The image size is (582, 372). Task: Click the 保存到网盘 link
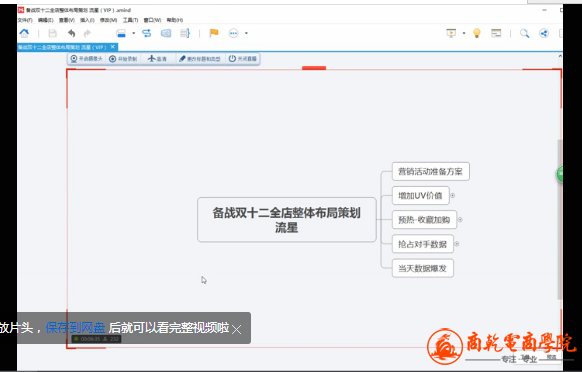pos(75,328)
